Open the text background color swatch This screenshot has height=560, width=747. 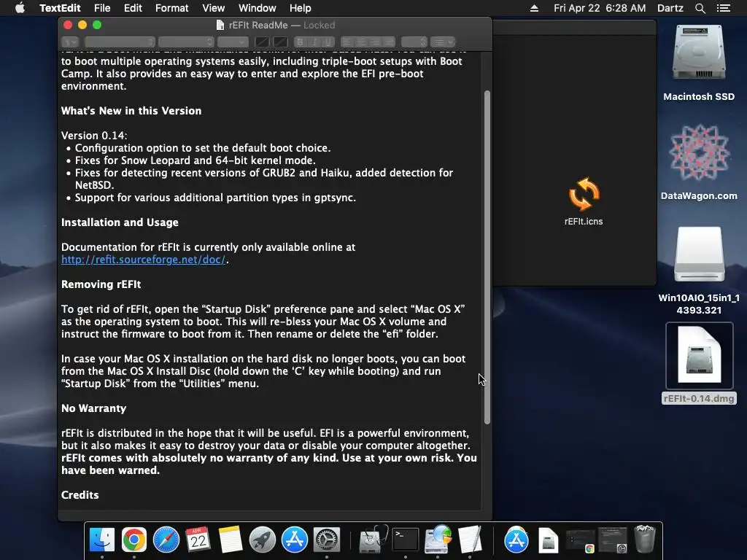coord(280,42)
